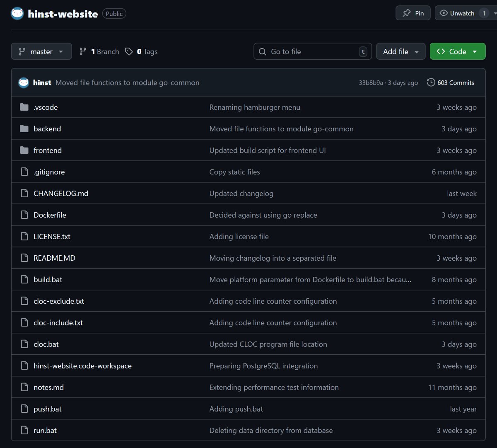The image size is (497, 448).
Task: Click commit message 'Preparing PostgreSQL integration'
Action: coord(263,366)
